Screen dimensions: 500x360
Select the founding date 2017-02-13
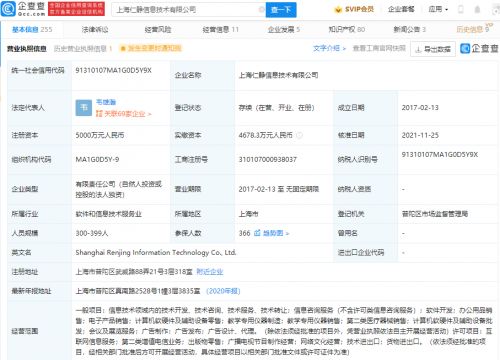420,108
